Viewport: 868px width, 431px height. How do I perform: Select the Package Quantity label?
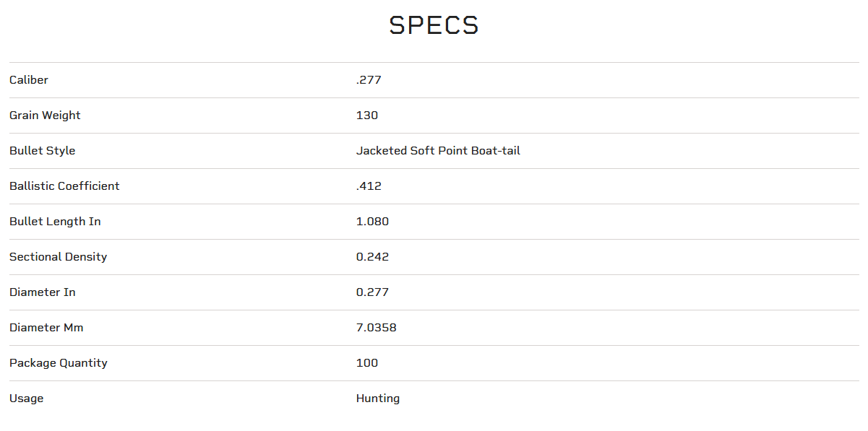[x=58, y=363]
